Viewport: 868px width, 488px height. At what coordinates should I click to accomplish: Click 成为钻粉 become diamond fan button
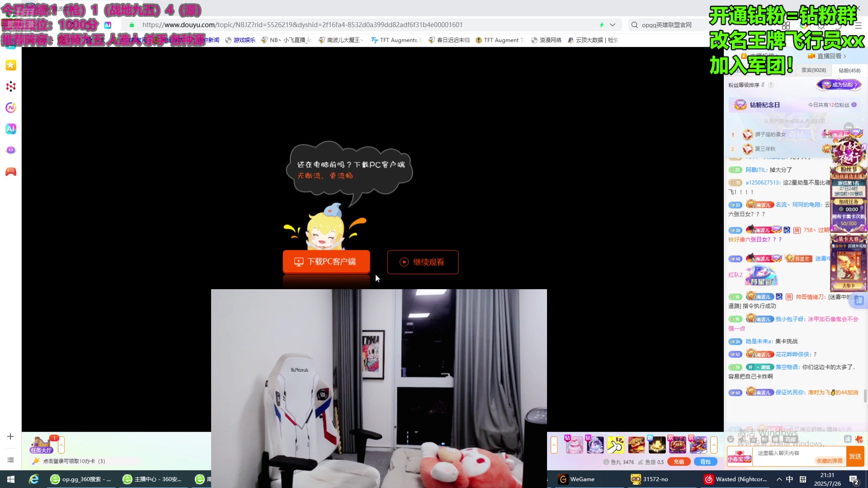pyautogui.click(x=839, y=84)
